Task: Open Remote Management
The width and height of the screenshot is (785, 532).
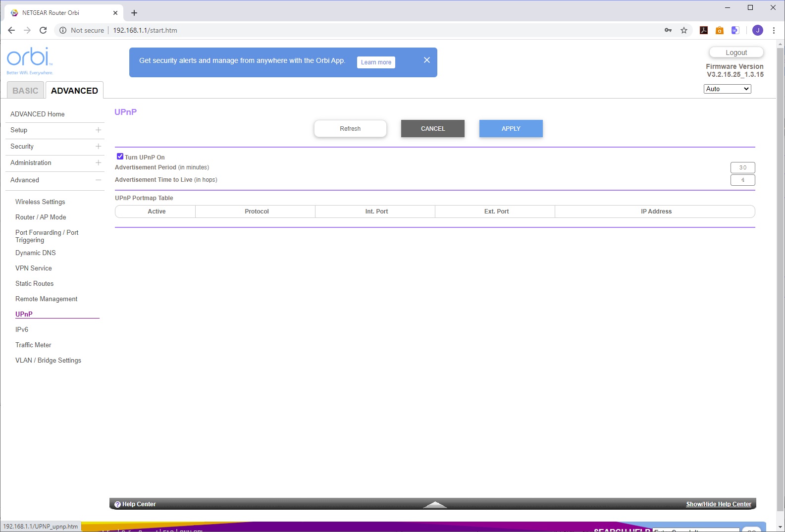Action: [47, 299]
